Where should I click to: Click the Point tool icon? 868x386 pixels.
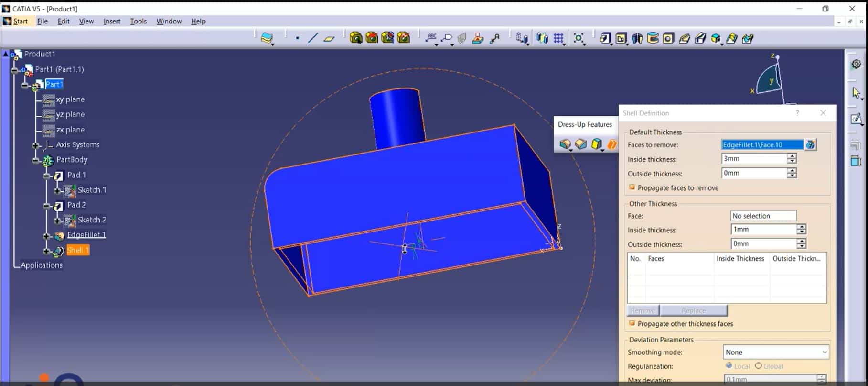click(x=297, y=38)
